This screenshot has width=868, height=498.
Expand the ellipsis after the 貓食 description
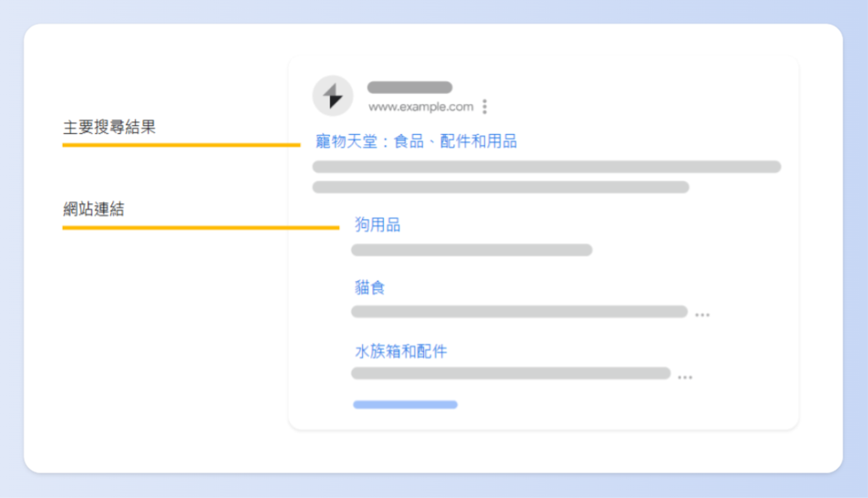pyautogui.click(x=702, y=314)
